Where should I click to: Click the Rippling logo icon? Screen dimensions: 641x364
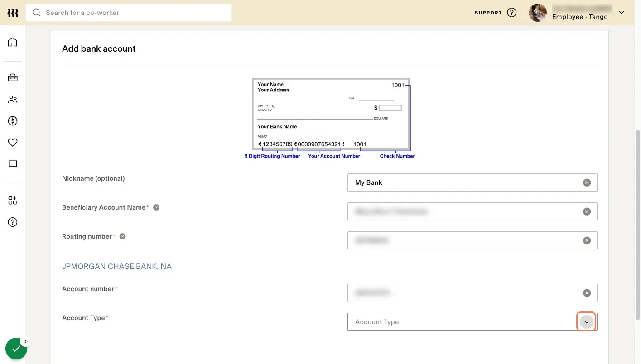(13, 13)
